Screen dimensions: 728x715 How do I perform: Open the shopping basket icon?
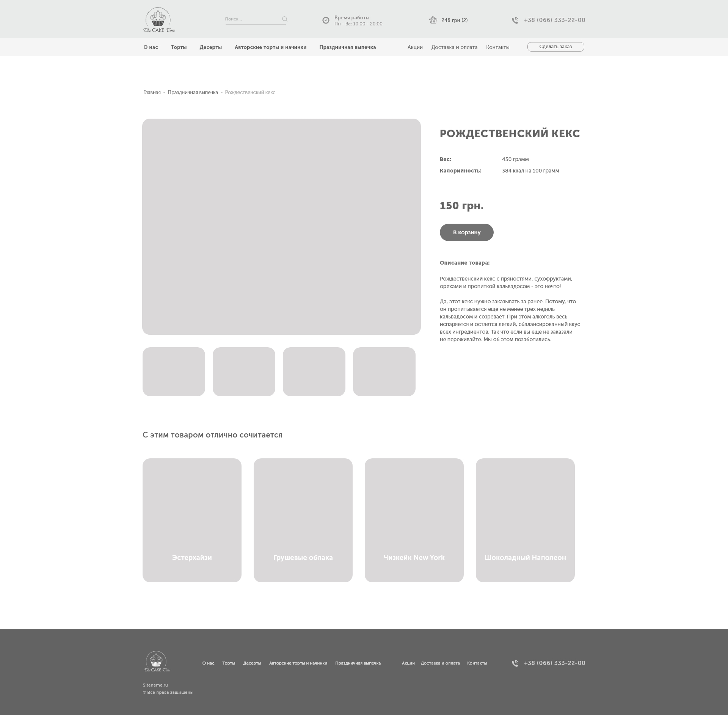(433, 20)
